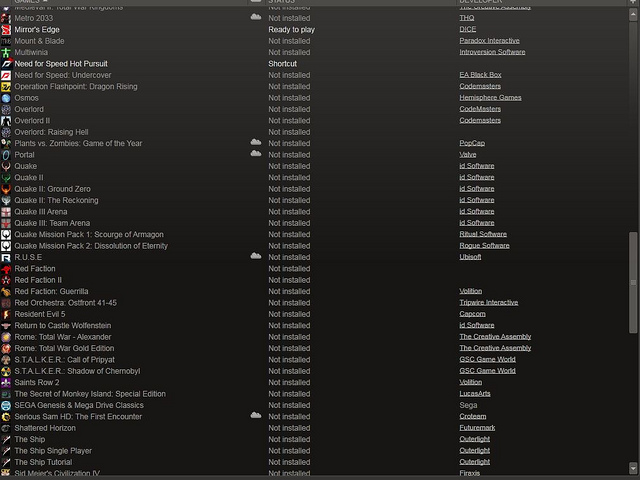
Task: Click the Plants vs. Zombies game icon
Action: pyautogui.click(x=6, y=144)
